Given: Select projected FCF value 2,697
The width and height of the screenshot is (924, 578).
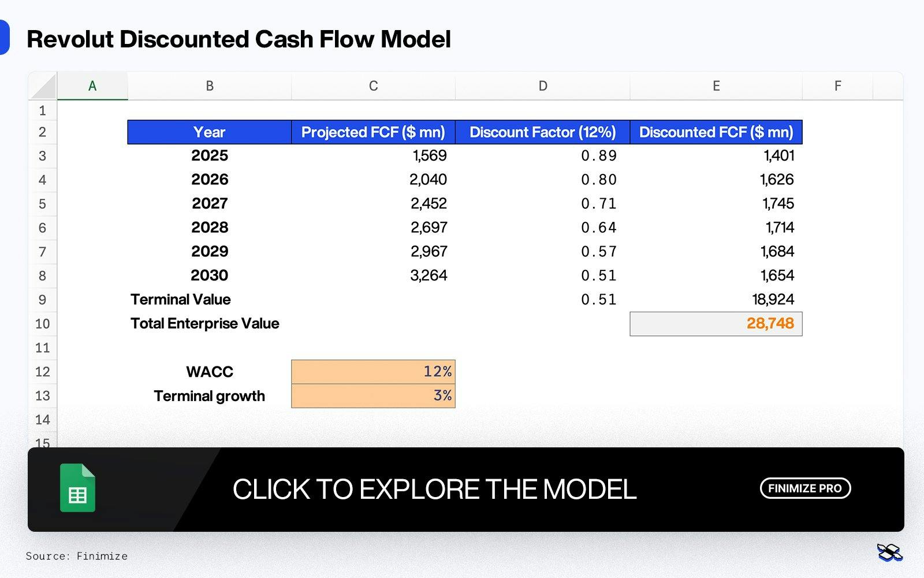Looking at the screenshot, I should tap(374, 228).
